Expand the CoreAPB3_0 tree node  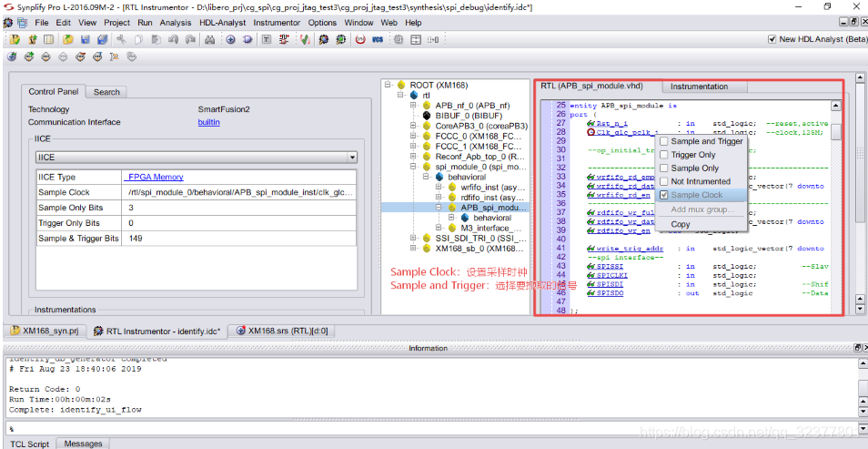point(413,126)
